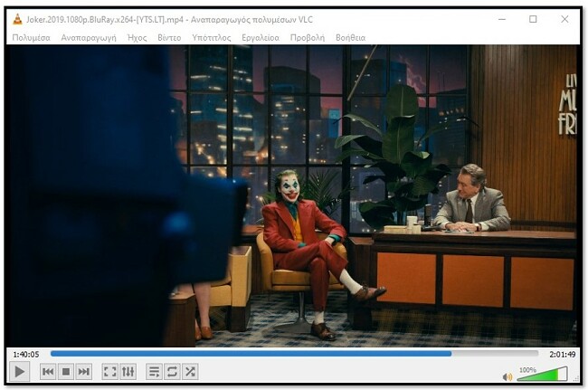
Task: Toggle remaining time display 2:01:49
Action: (562, 355)
